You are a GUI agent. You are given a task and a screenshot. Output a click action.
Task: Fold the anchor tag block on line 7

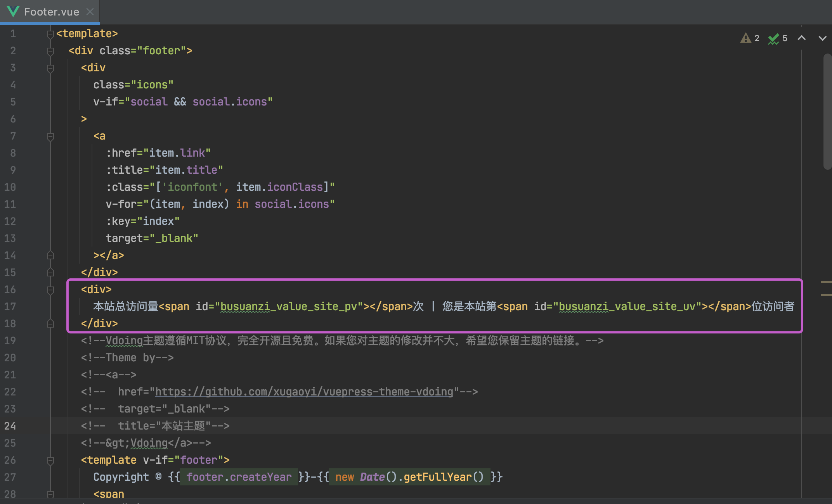tap(50, 136)
